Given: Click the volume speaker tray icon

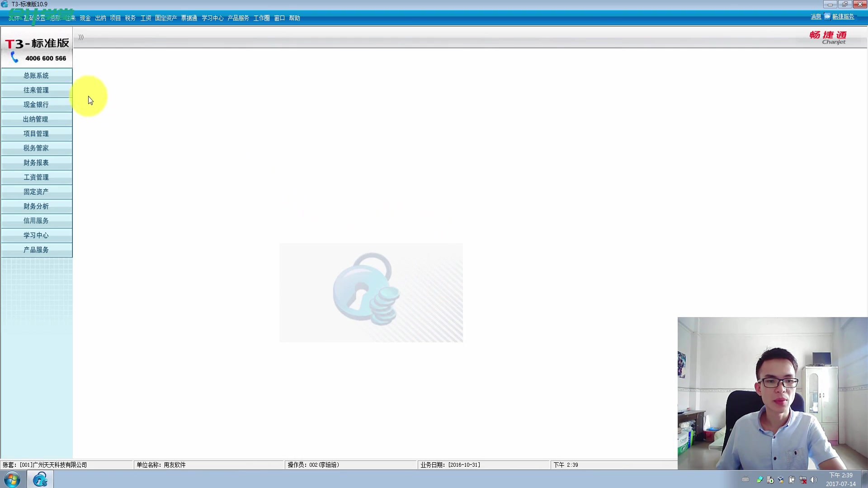Looking at the screenshot, I should tap(814, 480).
